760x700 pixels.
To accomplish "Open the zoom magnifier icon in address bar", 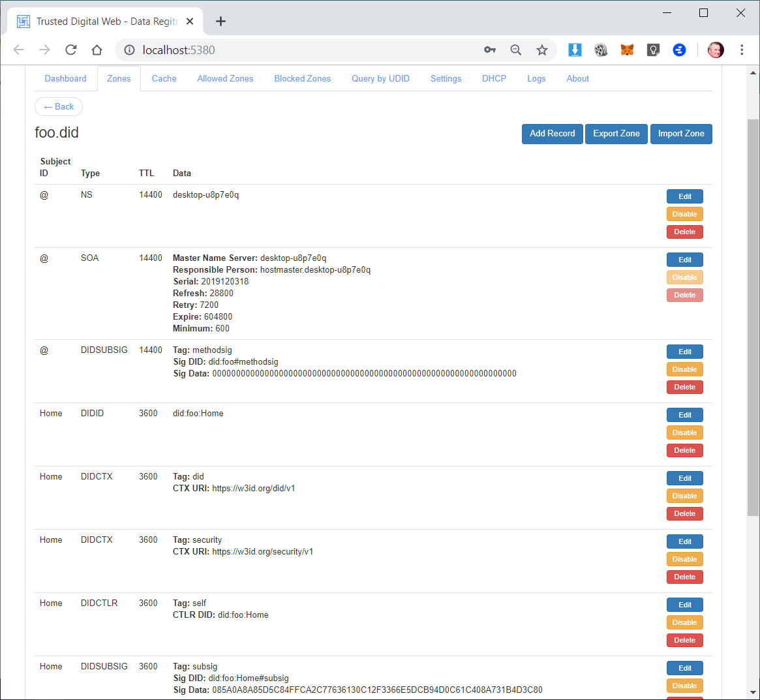I will (515, 50).
